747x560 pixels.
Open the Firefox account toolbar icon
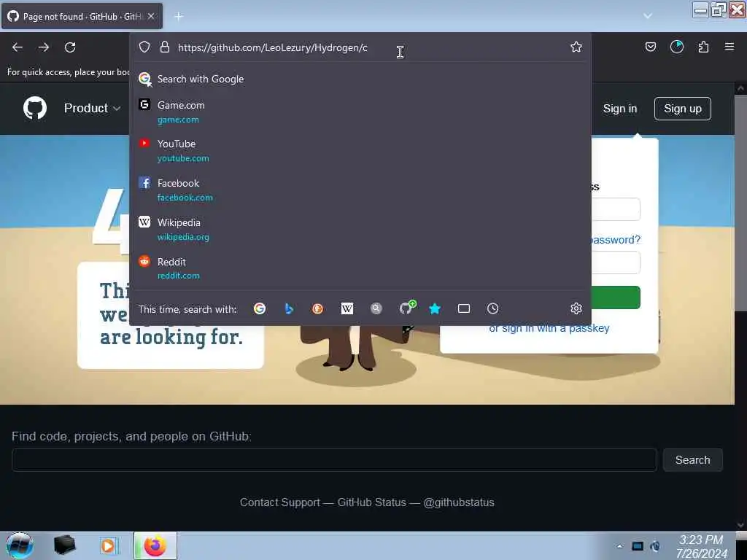[676, 47]
